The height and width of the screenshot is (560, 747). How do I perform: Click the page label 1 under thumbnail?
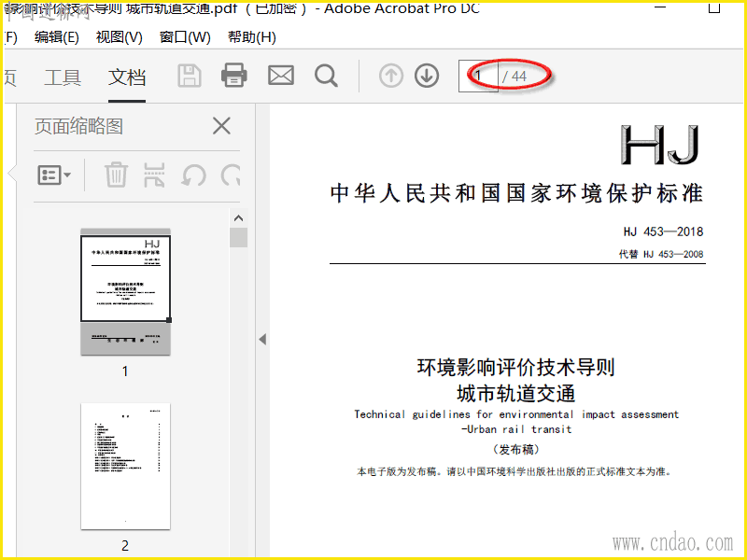coord(125,371)
